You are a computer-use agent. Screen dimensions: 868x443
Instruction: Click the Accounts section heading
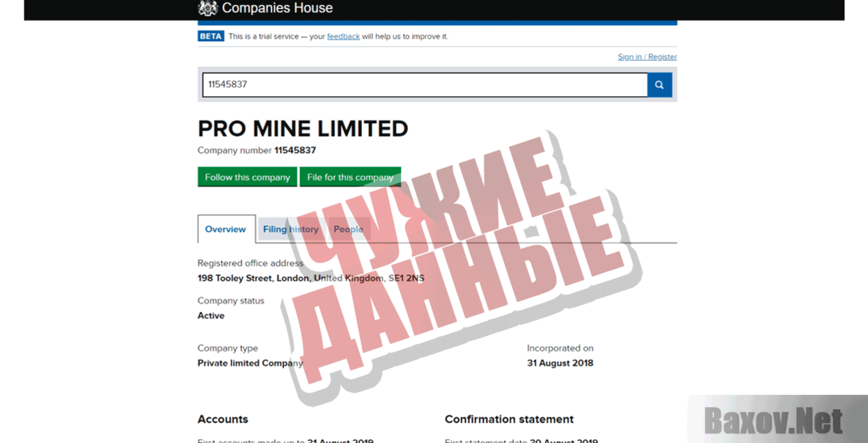[x=223, y=419]
